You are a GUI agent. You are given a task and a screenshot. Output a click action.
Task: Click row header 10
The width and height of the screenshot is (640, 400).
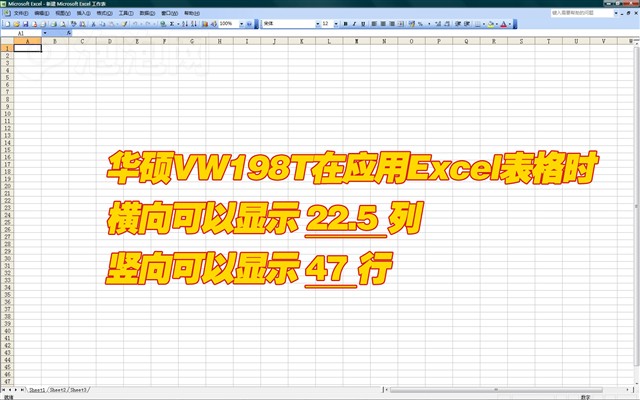coord(7,113)
